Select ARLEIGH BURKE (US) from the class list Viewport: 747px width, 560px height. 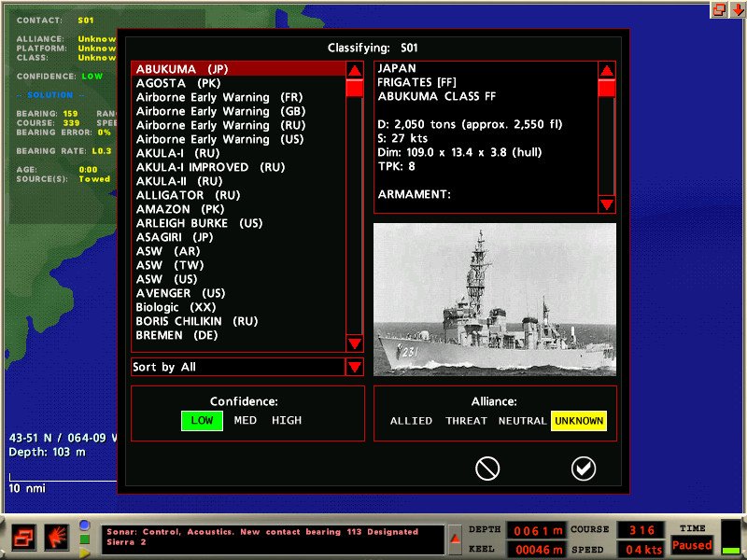(x=200, y=222)
